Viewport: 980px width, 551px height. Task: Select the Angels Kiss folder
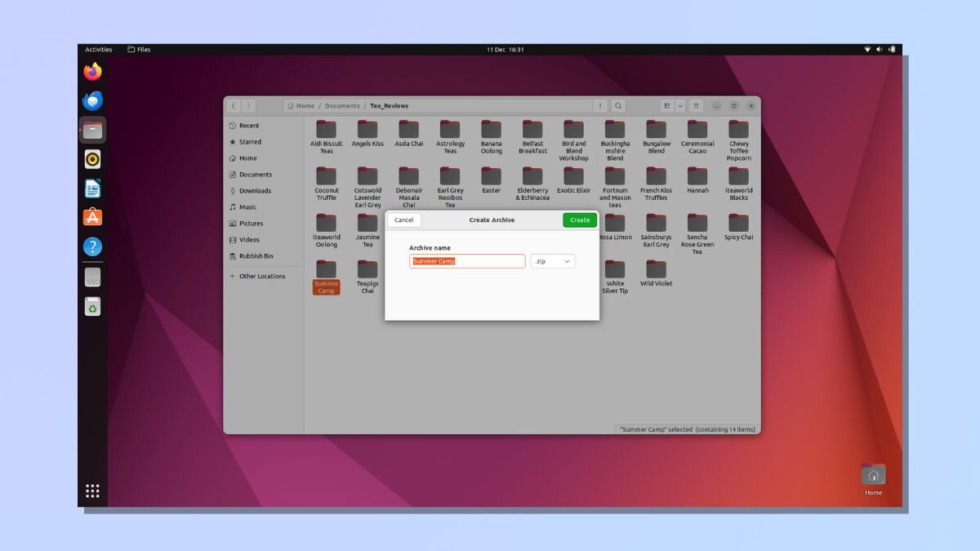(367, 134)
